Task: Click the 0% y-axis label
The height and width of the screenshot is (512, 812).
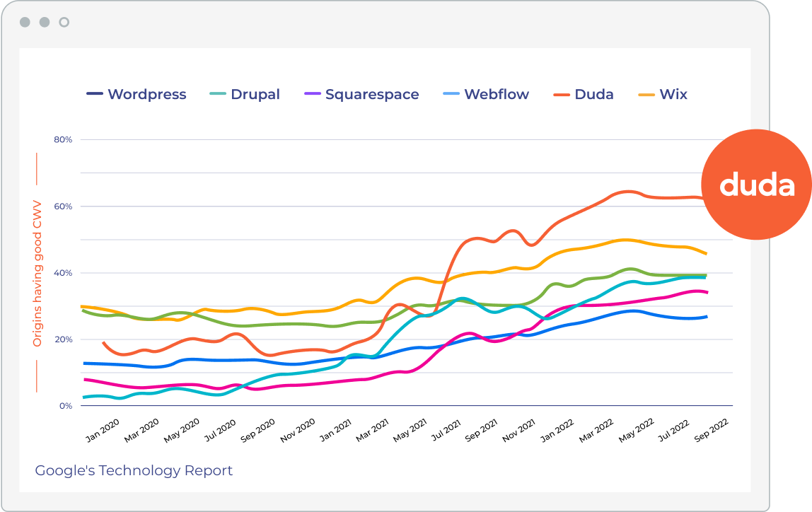Action: point(66,406)
